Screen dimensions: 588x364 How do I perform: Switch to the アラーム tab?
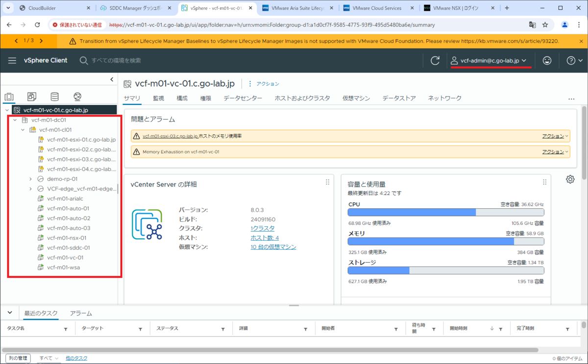tap(81, 313)
